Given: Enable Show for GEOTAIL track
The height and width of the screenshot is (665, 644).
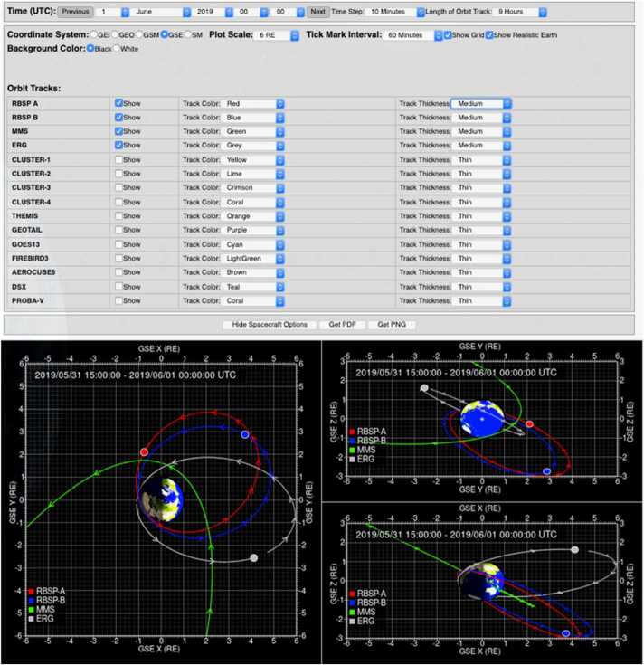Looking at the screenshot, I should (x=119, y=230).
